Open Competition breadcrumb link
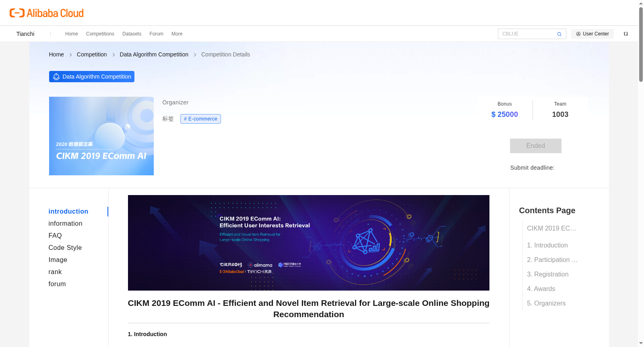 [92, 54]
